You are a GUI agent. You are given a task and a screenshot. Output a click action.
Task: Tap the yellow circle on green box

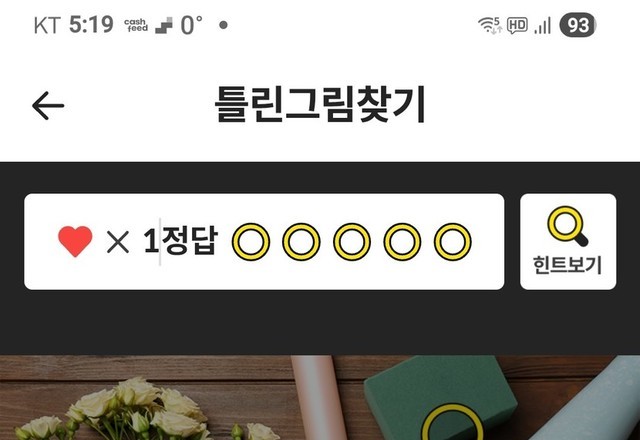[452, 422]
